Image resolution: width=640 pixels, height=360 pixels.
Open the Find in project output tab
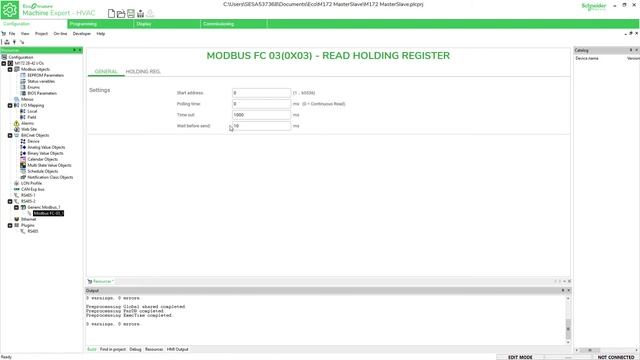point(113,349)
